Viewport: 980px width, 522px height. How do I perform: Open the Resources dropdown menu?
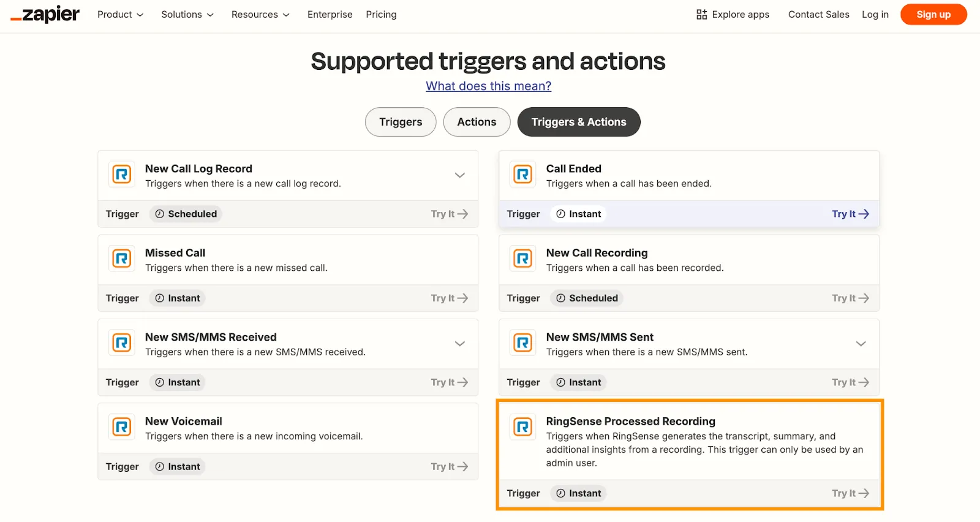click(x=260, y=15)
